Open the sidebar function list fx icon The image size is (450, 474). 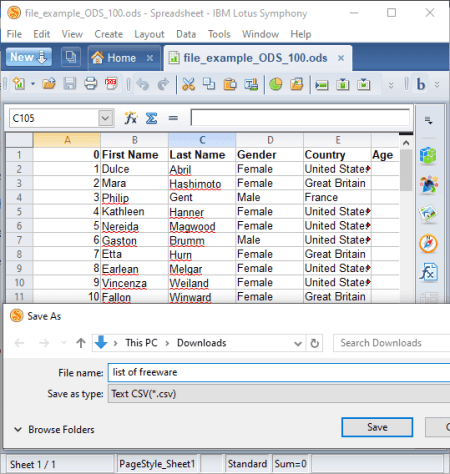(x=428, y=272)
